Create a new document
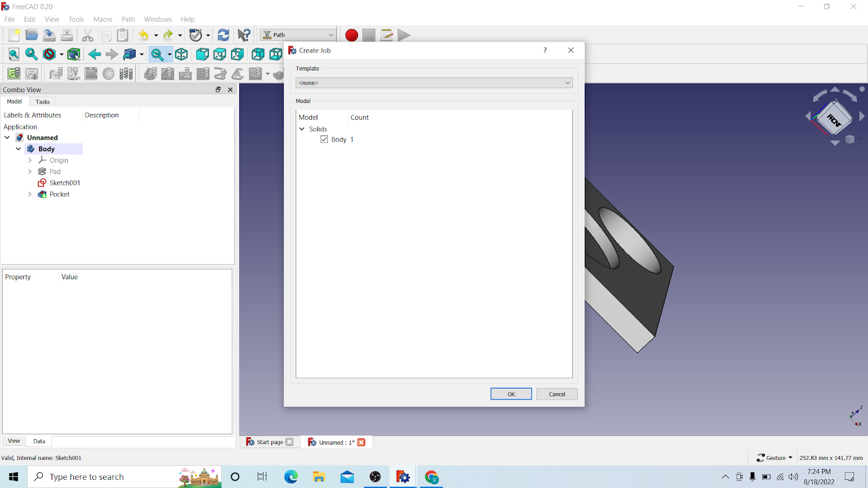This screenshot has width=868, height=488. click(x=14, y=35)
